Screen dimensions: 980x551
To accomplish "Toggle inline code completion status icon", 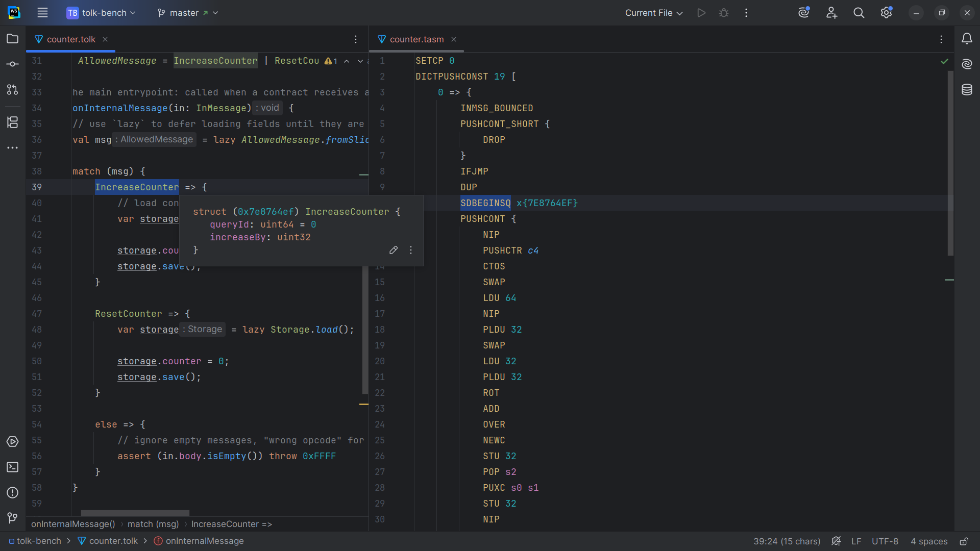I will 836,541.
